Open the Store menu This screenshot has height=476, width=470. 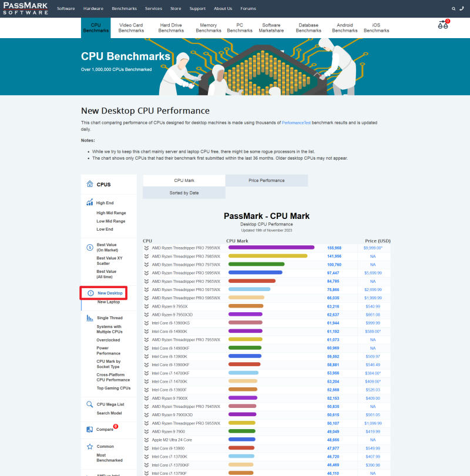[176, 8]
